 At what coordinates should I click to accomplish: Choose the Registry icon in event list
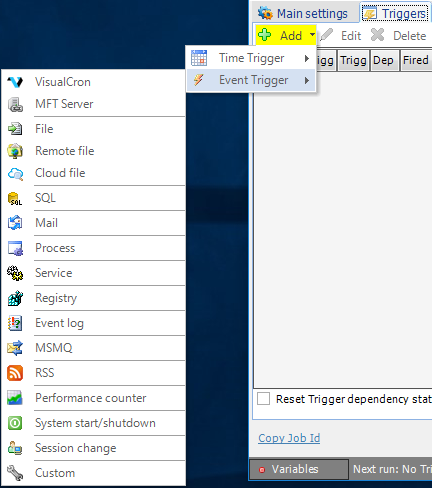tap(15, 298)
